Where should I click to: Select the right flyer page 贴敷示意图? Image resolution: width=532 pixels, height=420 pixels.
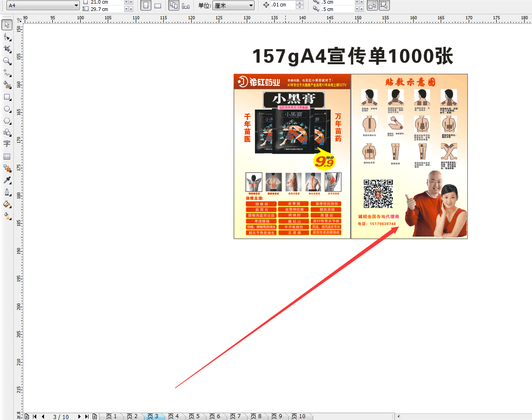click(x=409, y=156)
